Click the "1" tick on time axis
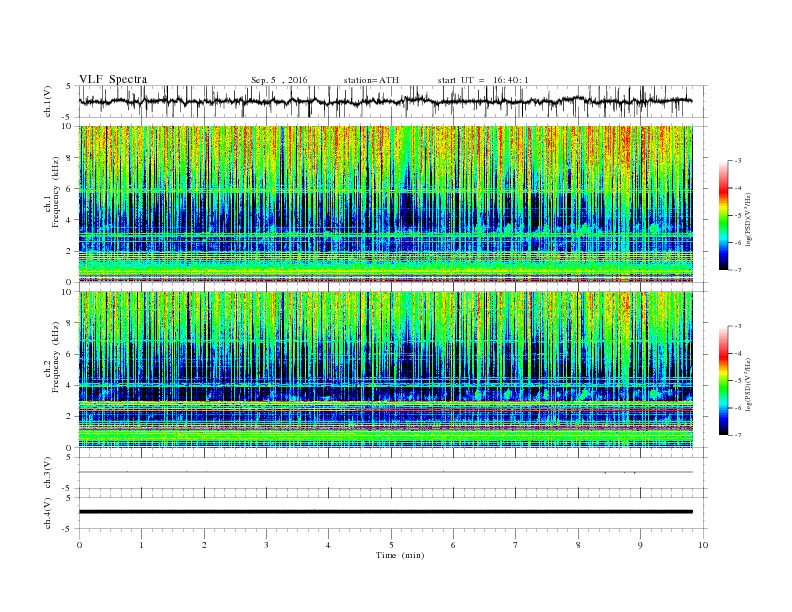Image resolution: width=792 pixels, height=612 pixels. point(141,545)
